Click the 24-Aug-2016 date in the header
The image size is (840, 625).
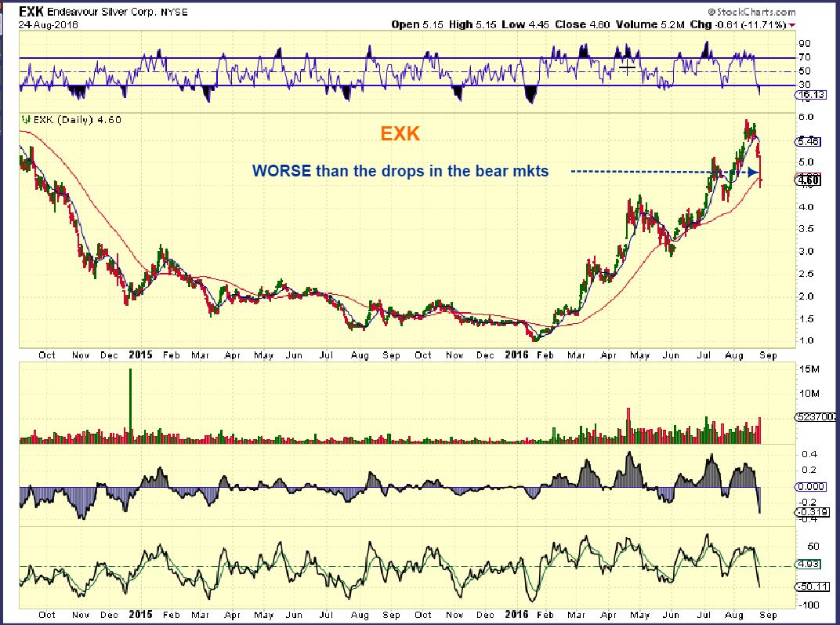click(x=49, y=24)
